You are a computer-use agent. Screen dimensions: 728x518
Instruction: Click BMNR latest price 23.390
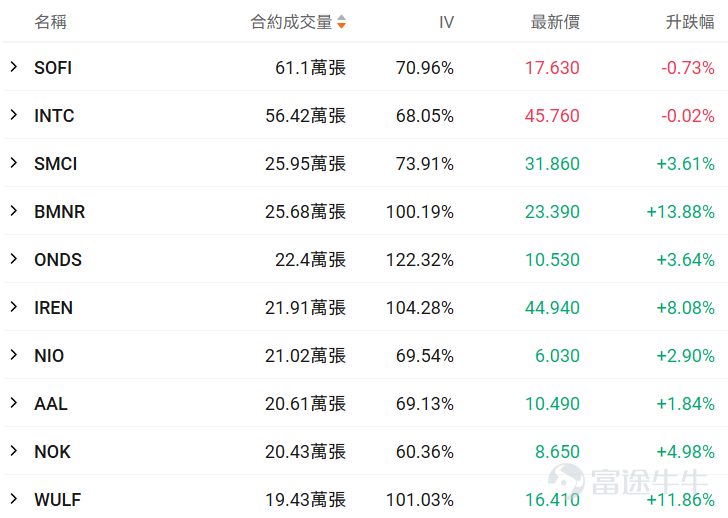(x=552, y=212)
